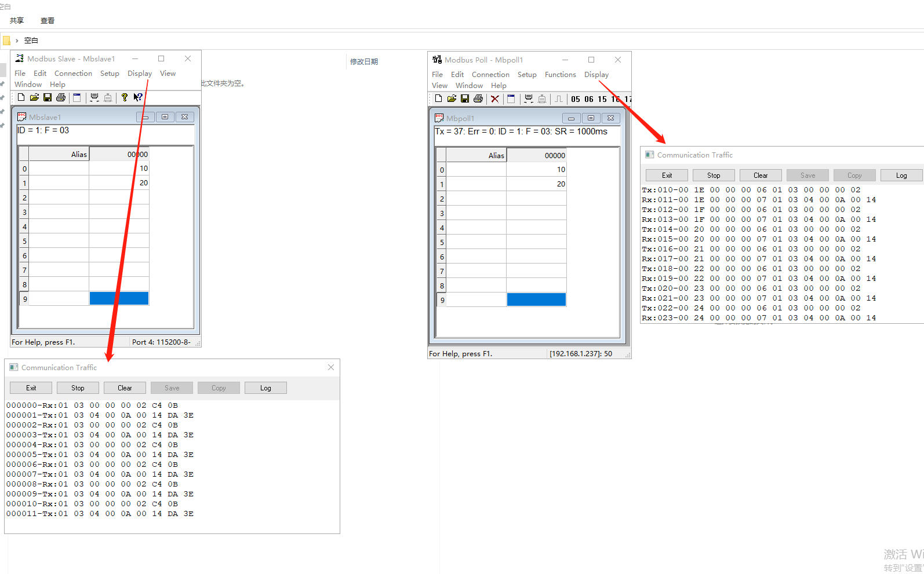Viewport: 924px width, 574px height.
Task: Click Save icon in Modbus Slave toolbar
Action: (48, 97)
